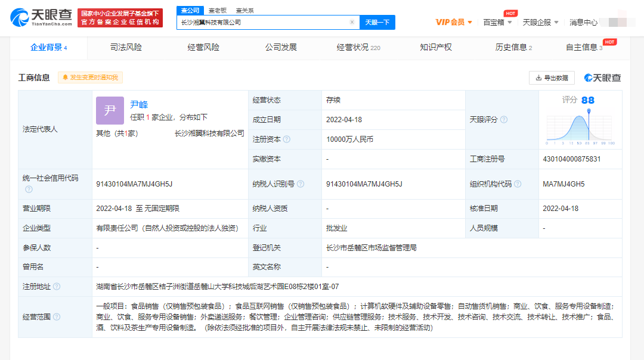
Task: Expand the 天眼企服 dropdown
Action: 540,22
